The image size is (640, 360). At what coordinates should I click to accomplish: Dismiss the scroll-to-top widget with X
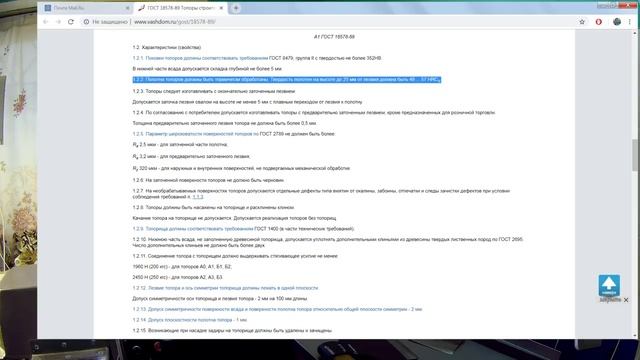pos(626,300)
